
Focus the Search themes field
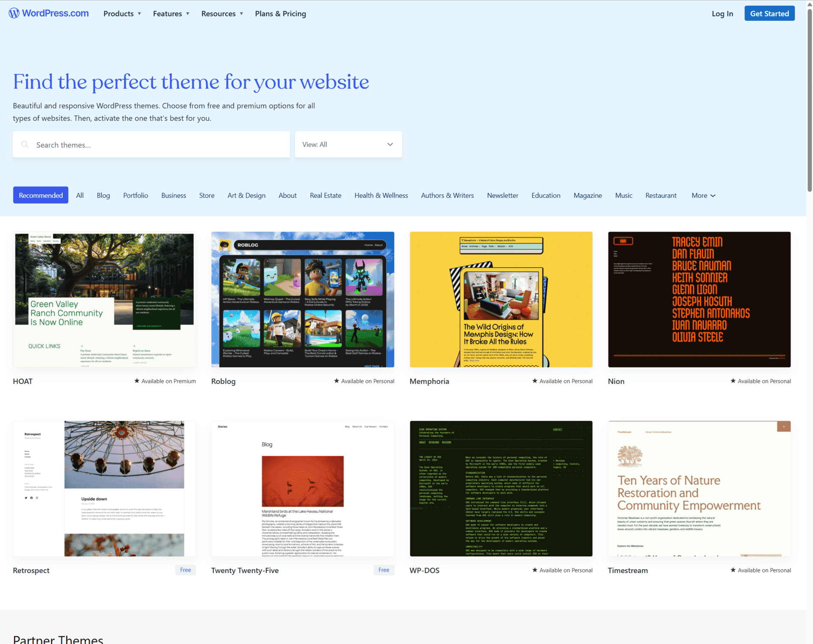click(x=151, y=144)
